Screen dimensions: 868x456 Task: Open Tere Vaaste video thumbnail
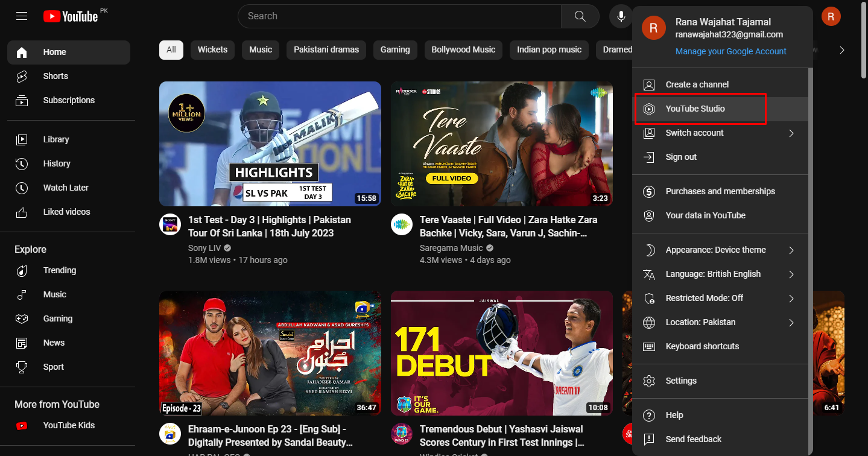pos(502,144)
